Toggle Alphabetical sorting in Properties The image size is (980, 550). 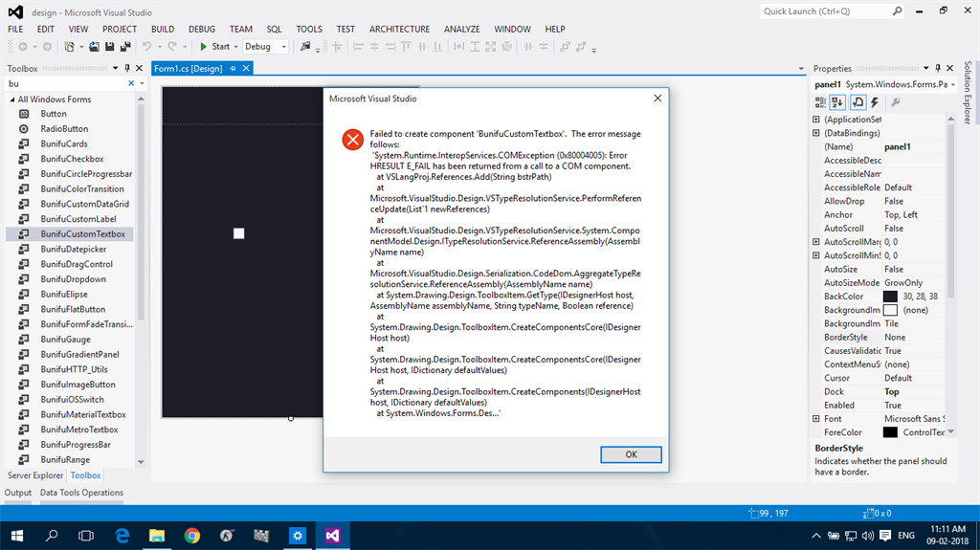click(x=837, y=102)
